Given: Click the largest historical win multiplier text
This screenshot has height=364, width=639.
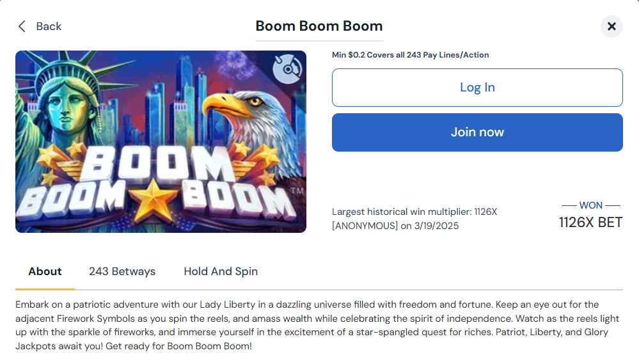Looking at the screenshot, I should point(414,212).
